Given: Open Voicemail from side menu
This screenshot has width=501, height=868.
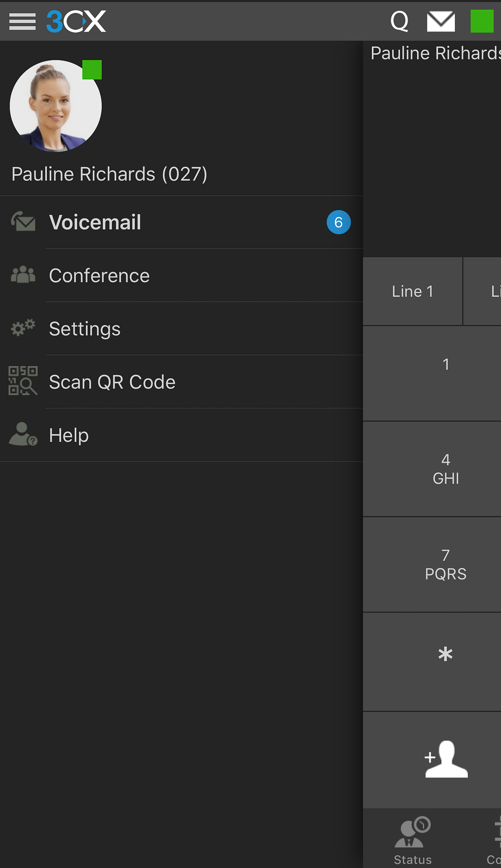Looking at the screenshot, I should [x=181, y=222].
